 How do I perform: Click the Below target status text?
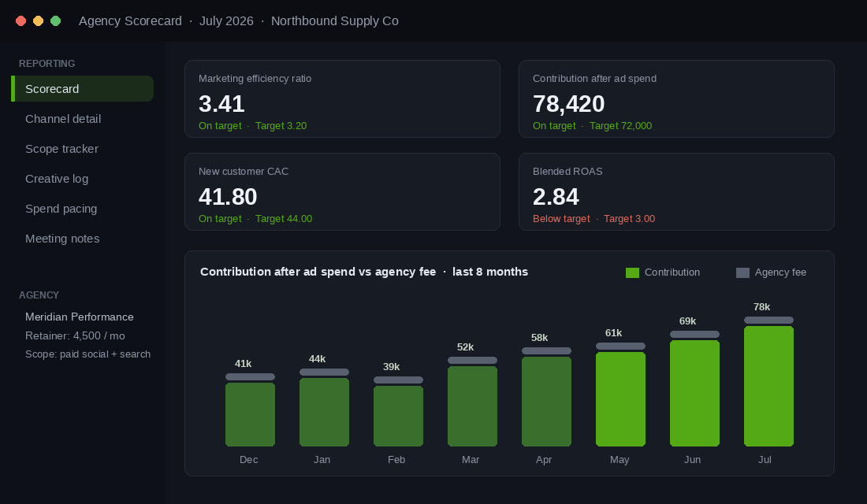(x=561, y=219)
